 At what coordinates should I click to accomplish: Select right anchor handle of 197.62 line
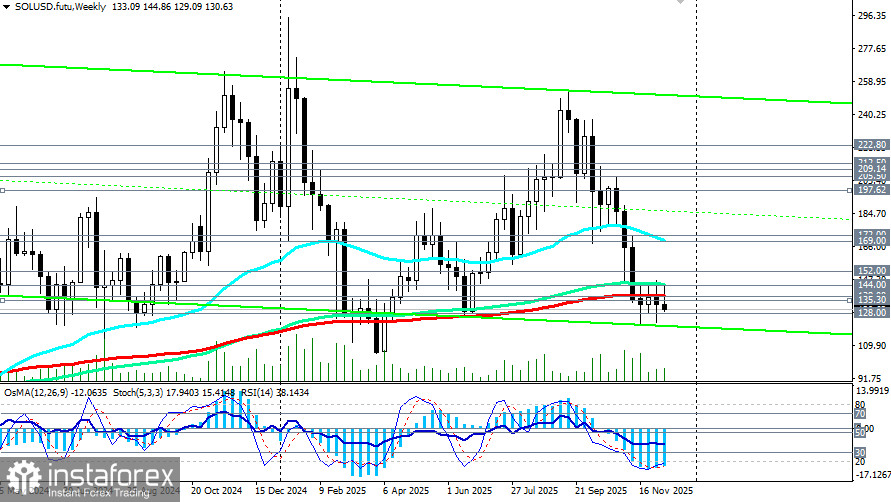click(850, 190)
